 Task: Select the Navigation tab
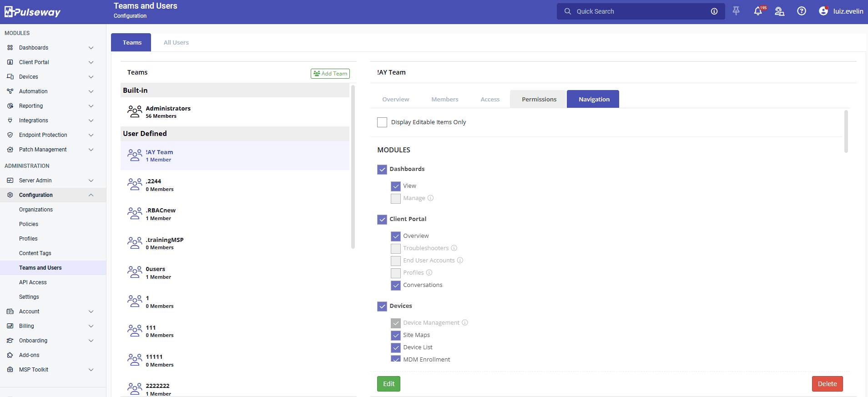(594, 99)
